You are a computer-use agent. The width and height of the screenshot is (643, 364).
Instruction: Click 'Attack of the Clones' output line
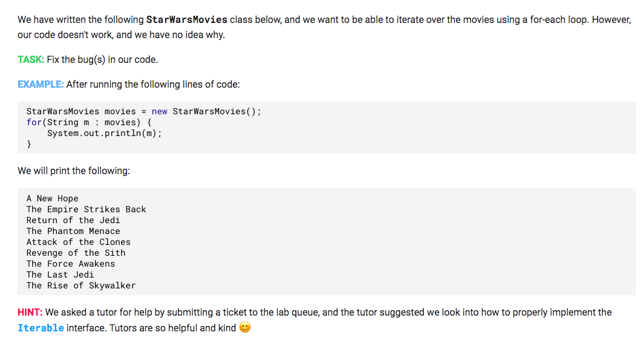[x=78, y=242]
